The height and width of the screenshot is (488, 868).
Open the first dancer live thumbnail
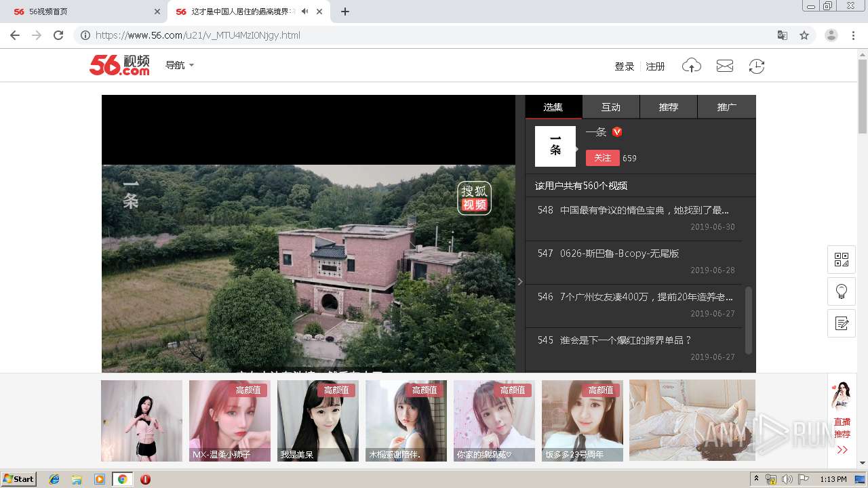pos(142,421)
